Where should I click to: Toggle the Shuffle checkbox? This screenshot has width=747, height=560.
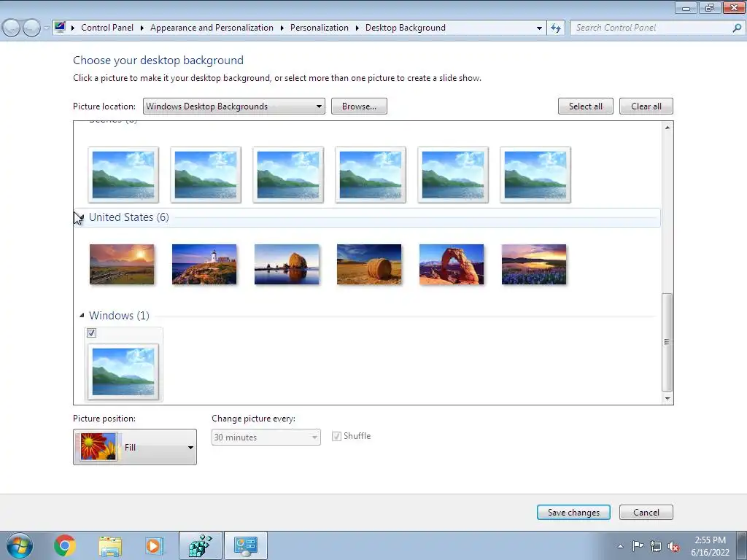[x=336, y=436]
